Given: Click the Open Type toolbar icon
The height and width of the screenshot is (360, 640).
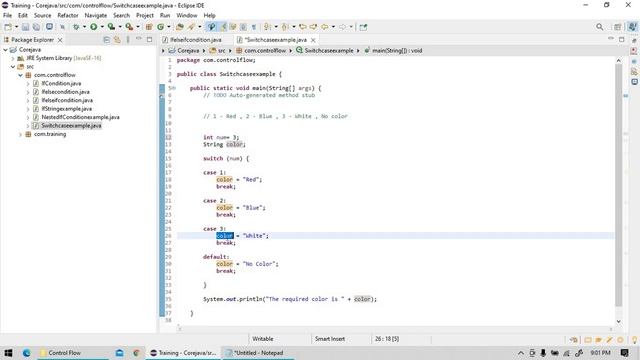Looking at the screenshot, I should tap(179, 27).
